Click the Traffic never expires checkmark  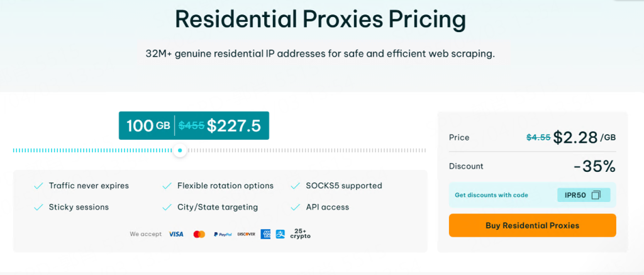click(x=38, y=186)
